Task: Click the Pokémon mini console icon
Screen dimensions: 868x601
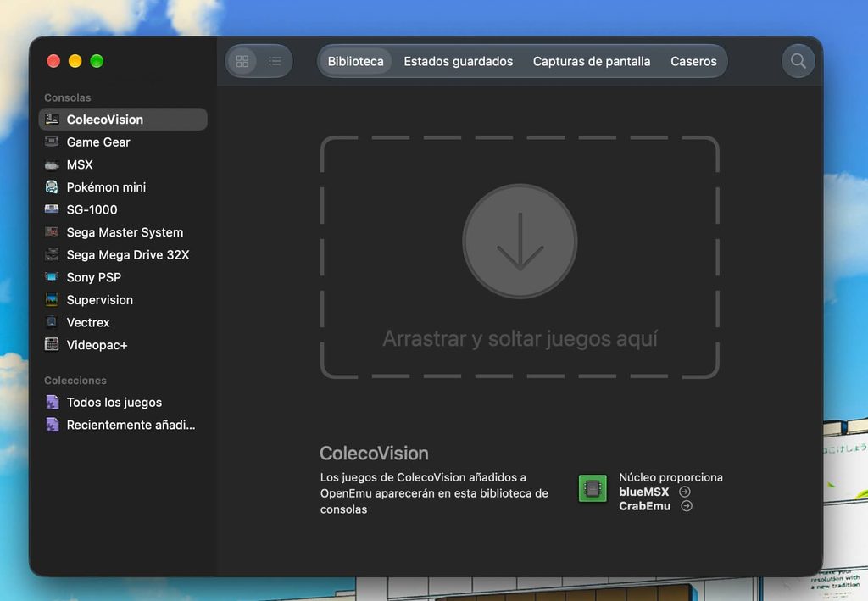Action: click(52, 187)
